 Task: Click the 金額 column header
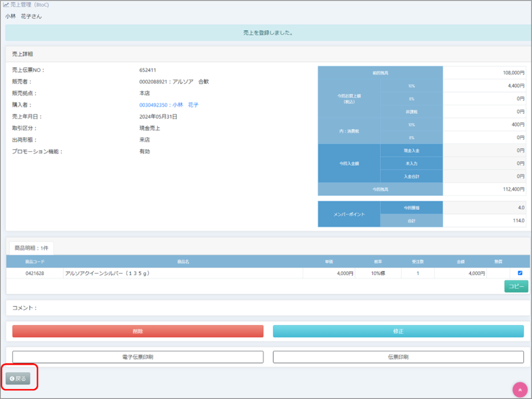460,262
